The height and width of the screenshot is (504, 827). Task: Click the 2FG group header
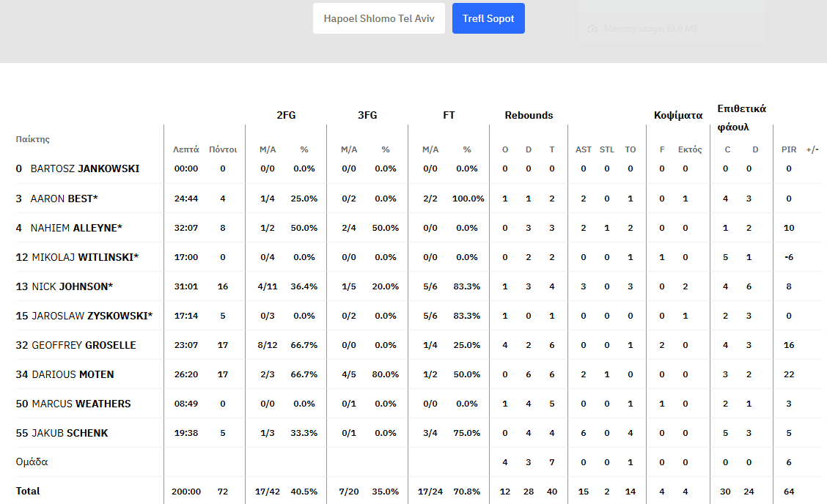(286, 115)
